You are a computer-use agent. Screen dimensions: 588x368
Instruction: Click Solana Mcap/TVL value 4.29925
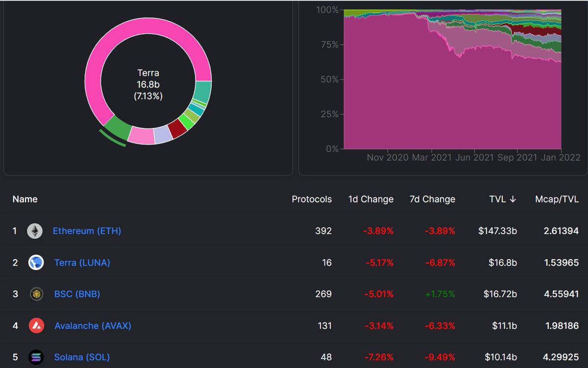(x=561, y=357)
